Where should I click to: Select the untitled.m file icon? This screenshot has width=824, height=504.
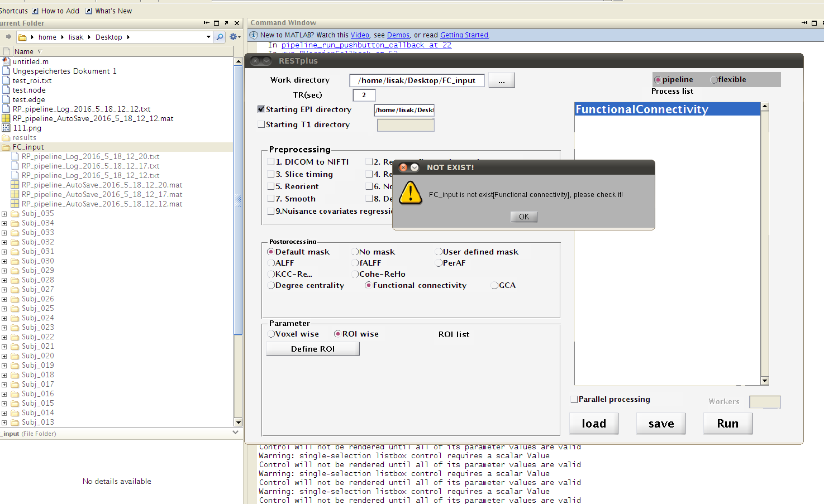[x=6, y=61]
